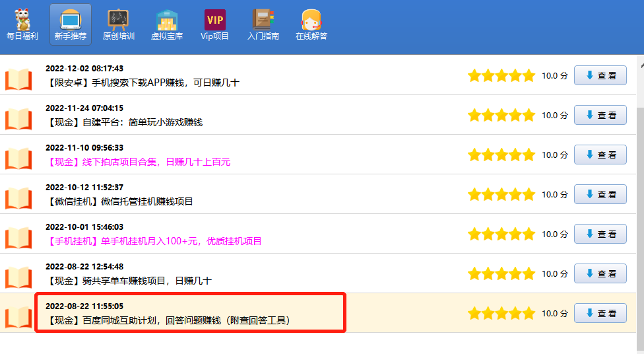This screenshot has width=644, height=354.
Task: Click 查看 for the 线下拍店项目合集 entry
Action: [x=600, y=155]
